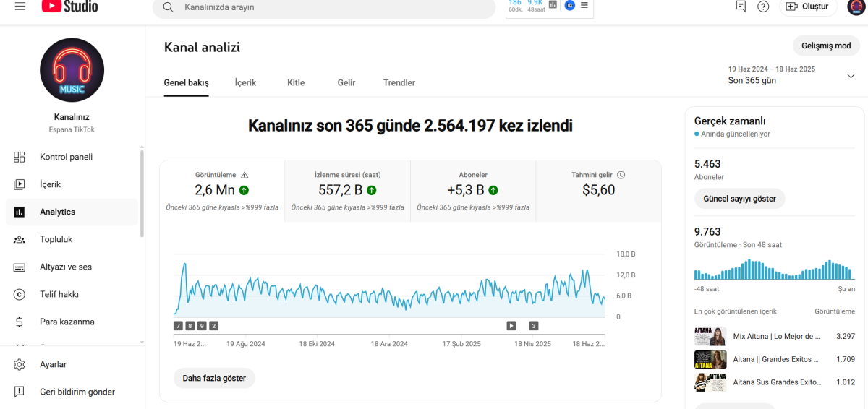Click the views chart line area
The width and height of the screenshot is (868, 409).
[x=389, y=287]
